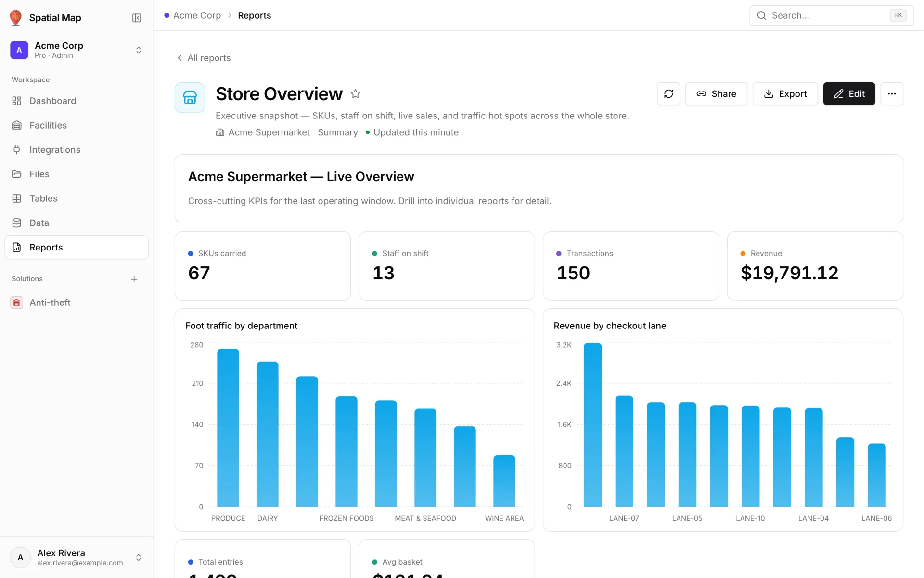Click Alex Rivera's avatar
Viewport: 924px width, 578px height.
click(x=21, y=557)
